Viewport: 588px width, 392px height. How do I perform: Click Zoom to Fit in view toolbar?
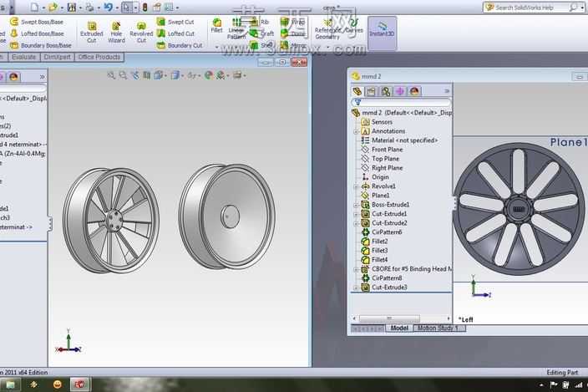point(111,75)
